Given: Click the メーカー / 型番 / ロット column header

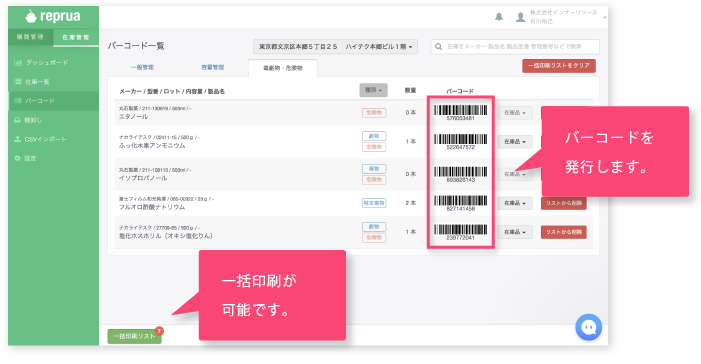Looking at the screenshot, I should tap(172, 91).
